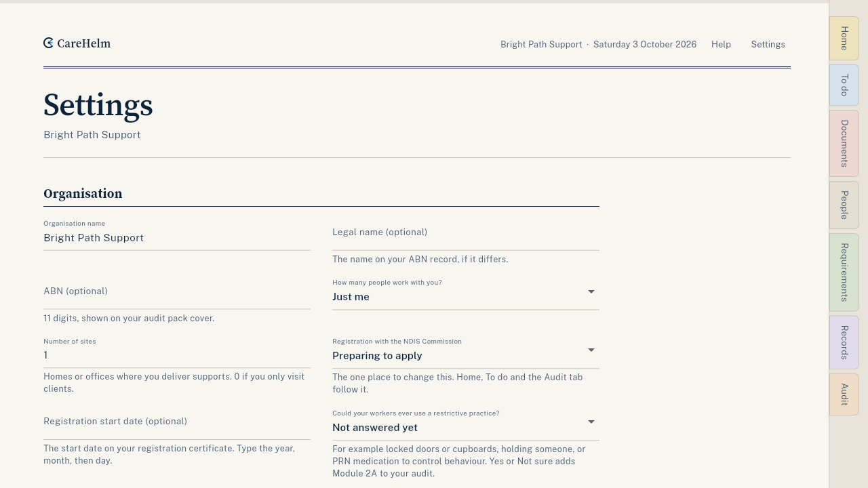Select the Number of sites field
Viewport: 868px width, 488px height.
pos(177,352)
